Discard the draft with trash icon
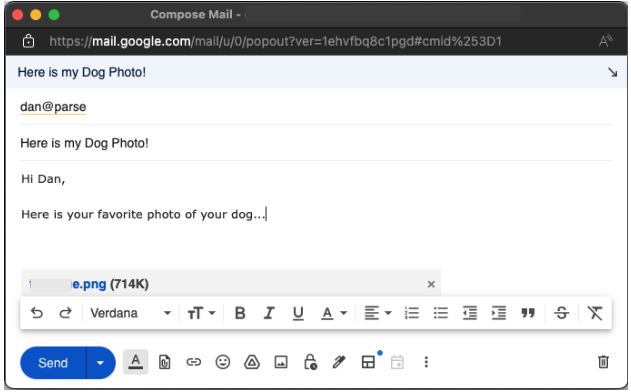Viewport: 631px width, 392px height. point(603,362)
